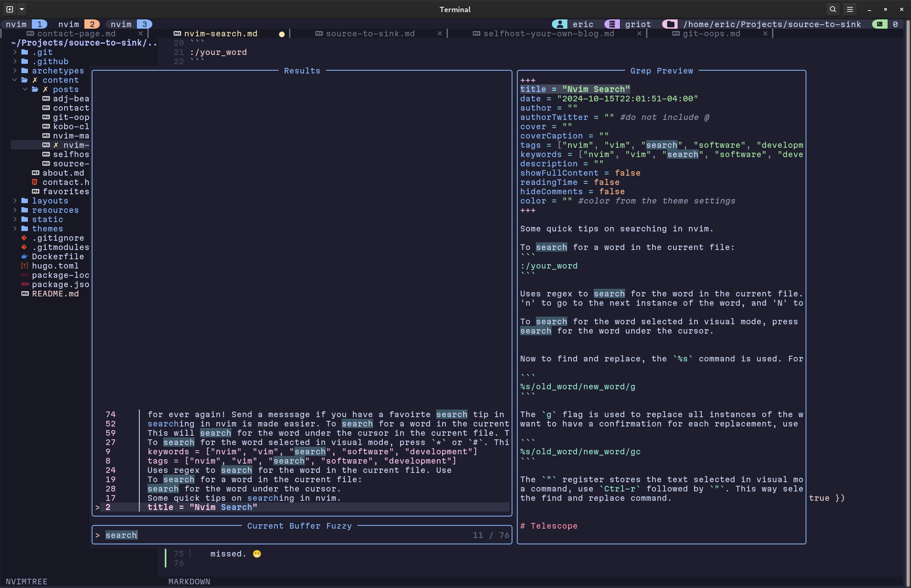This screenshot has height=588, width=911.
Task: Expand the .git folder
Action: pyautogui.click(x=15, y=52)
